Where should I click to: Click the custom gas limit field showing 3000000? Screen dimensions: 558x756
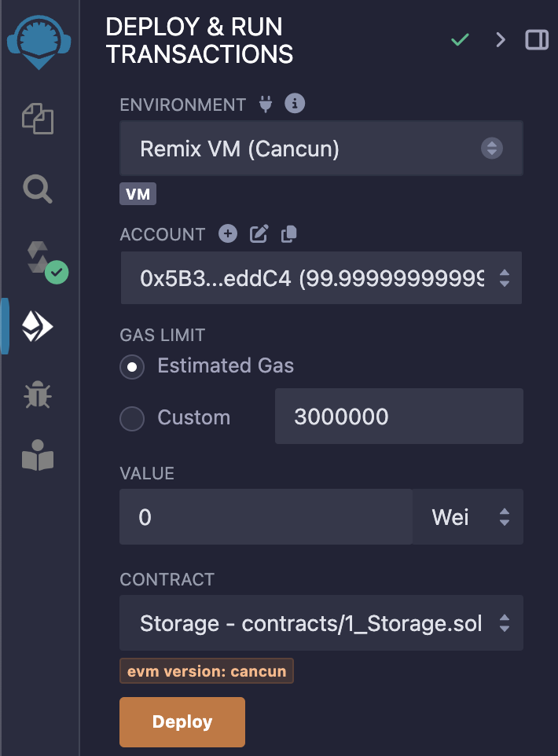[398, 416]
